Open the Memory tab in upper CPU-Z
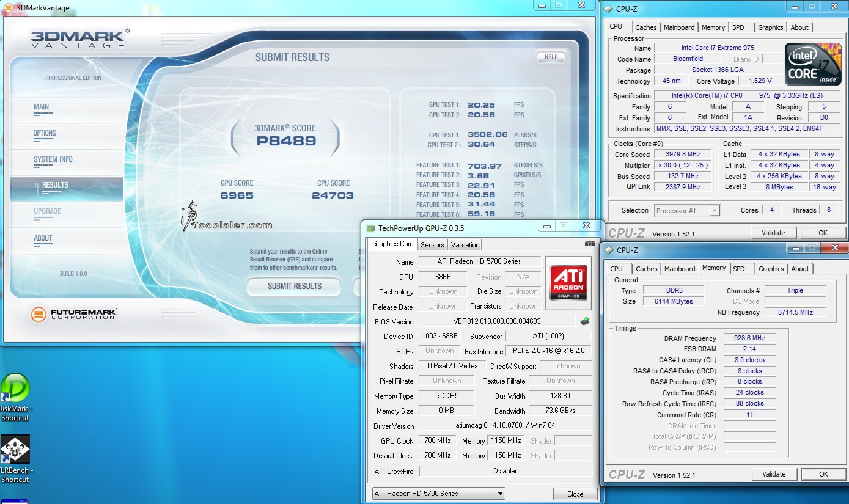Viewport: 849px width, 504px height. pos(713,27)
